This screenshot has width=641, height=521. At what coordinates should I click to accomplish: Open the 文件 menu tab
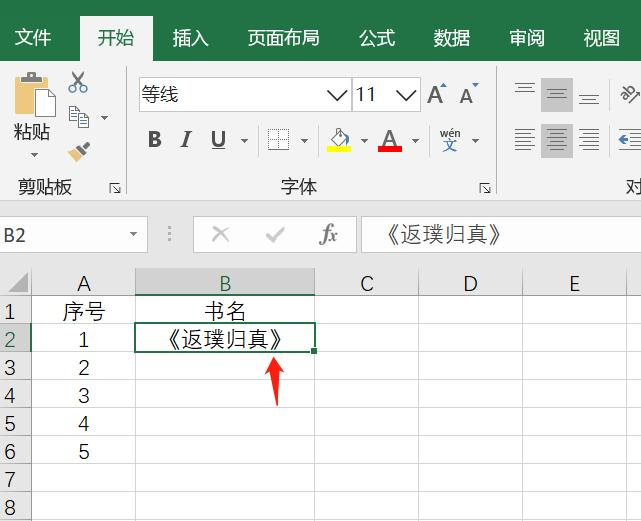(x=33, y=38)
